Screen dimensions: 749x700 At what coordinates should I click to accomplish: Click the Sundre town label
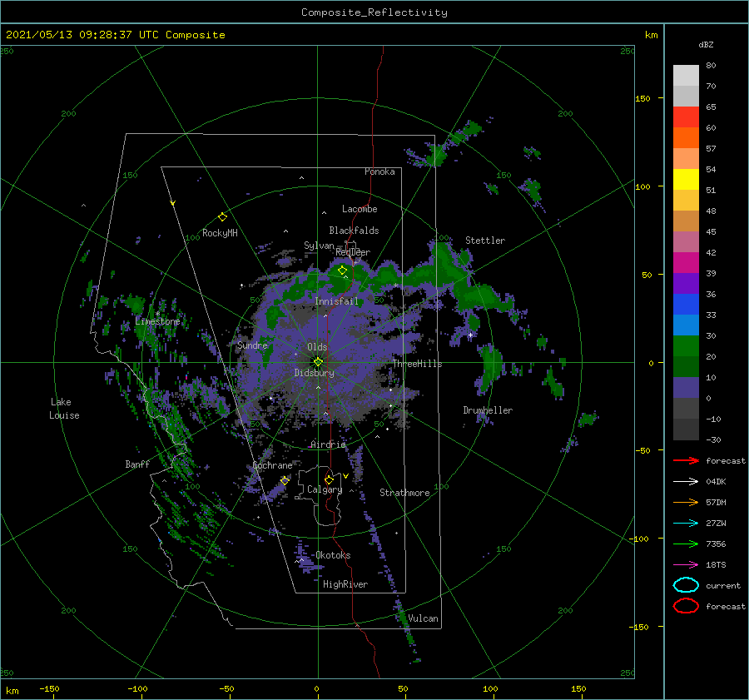pyautogui.click(x=252, y=345)
